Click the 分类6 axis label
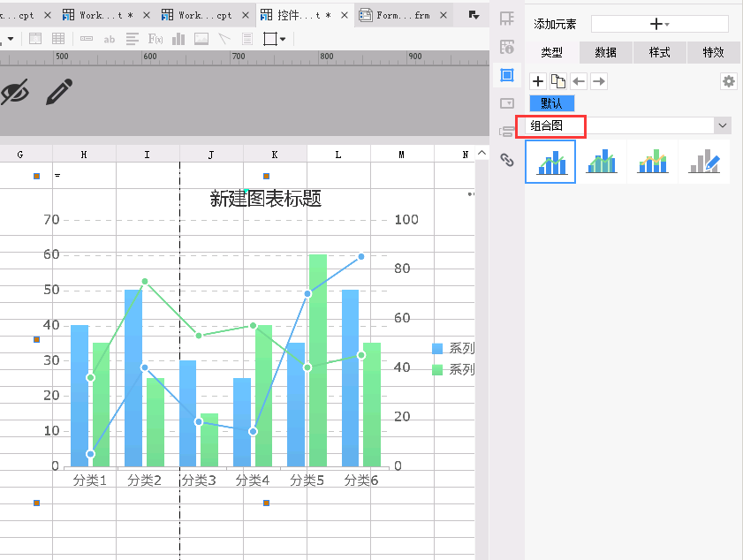The image size is (743, 560). click(x=361, y=481)
